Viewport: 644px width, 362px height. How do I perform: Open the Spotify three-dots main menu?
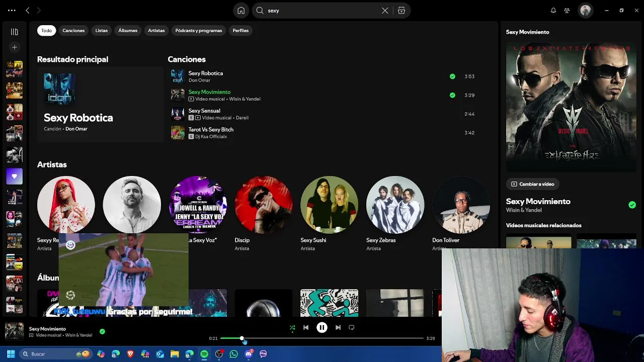point(12,10)
